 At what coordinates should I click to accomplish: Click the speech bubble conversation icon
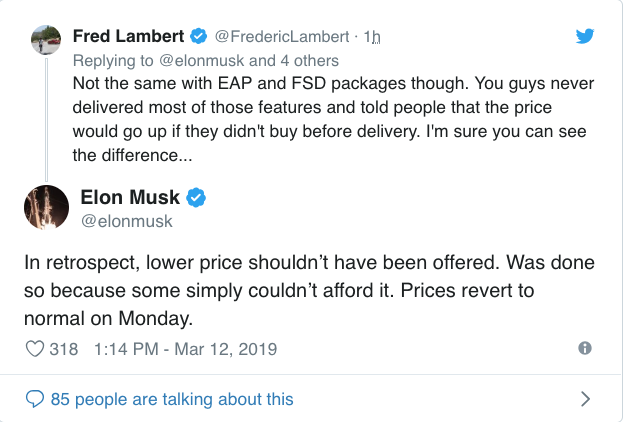click(x=35, y=399)
